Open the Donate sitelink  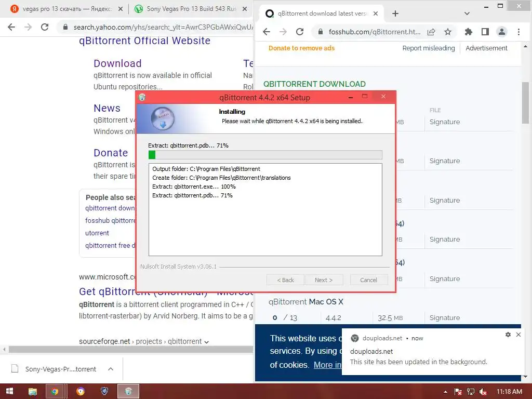[111, 153]
